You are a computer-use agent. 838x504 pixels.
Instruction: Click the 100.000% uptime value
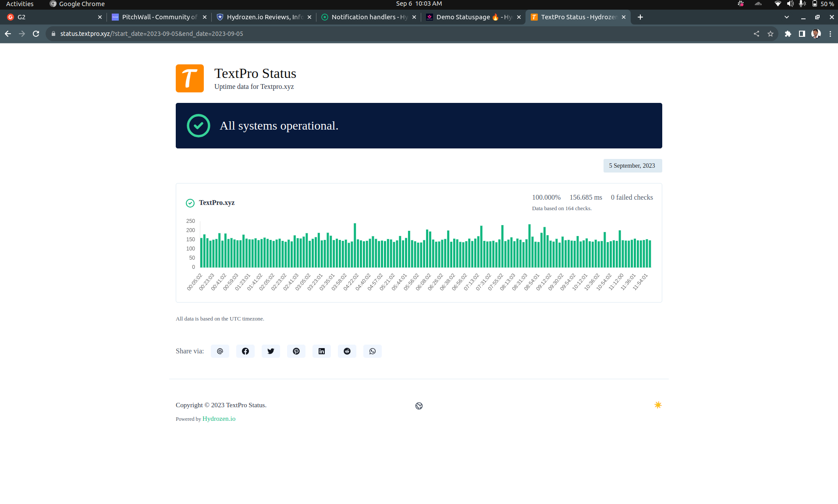(546, 197)
